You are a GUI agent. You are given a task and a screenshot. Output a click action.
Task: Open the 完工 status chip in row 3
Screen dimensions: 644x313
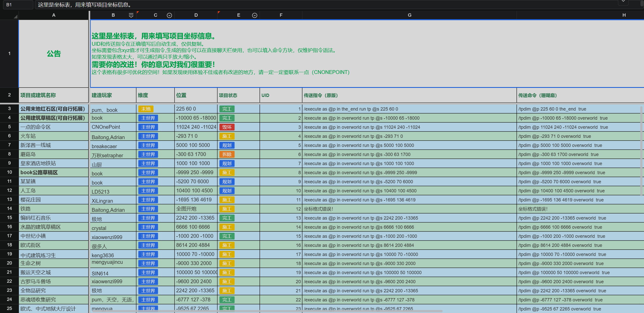tap(227, 109)
